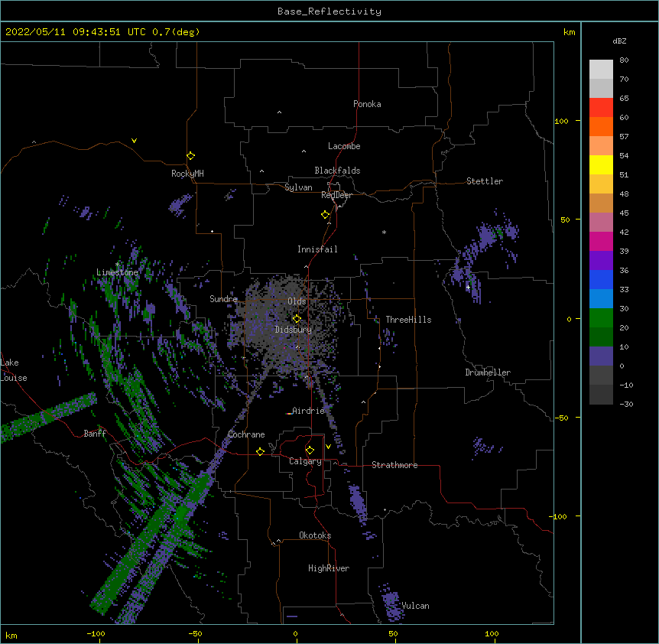Click the yellow diamond marker near RockyMH
659x644 pixels.
[x=191, y=156]
